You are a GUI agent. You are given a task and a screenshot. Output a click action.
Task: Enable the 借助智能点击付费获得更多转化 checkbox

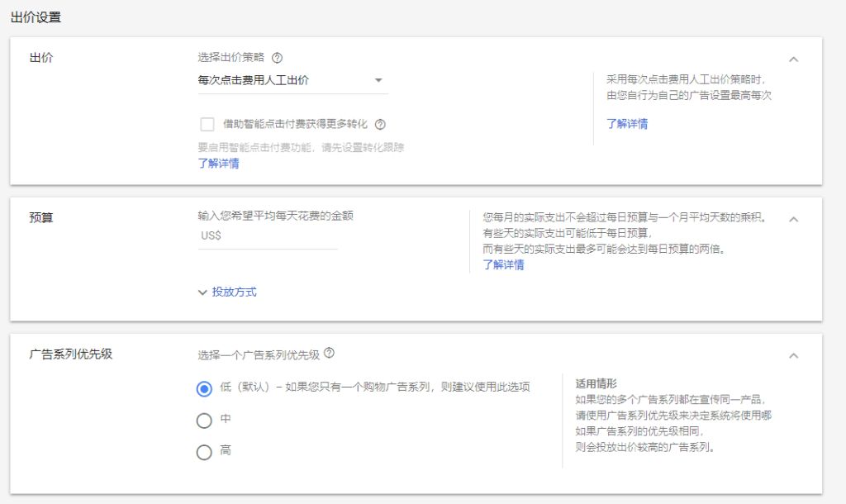pos(207,125)
